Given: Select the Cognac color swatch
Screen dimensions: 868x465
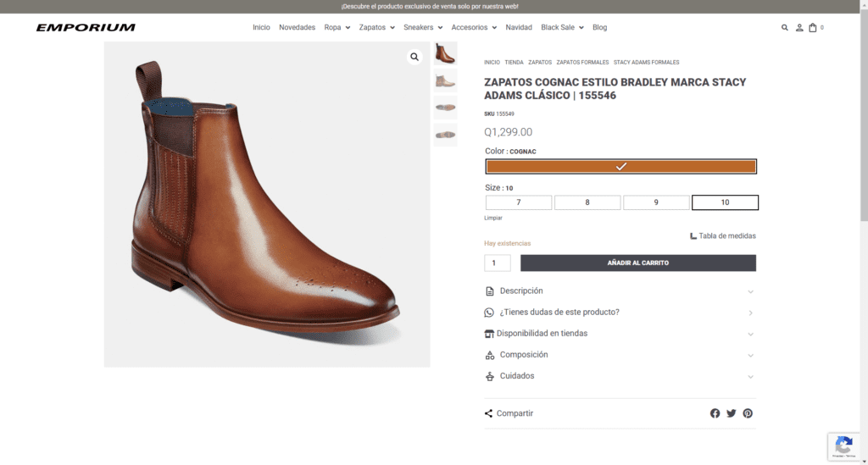Looking at the screenshot, I should pos(621,166).
